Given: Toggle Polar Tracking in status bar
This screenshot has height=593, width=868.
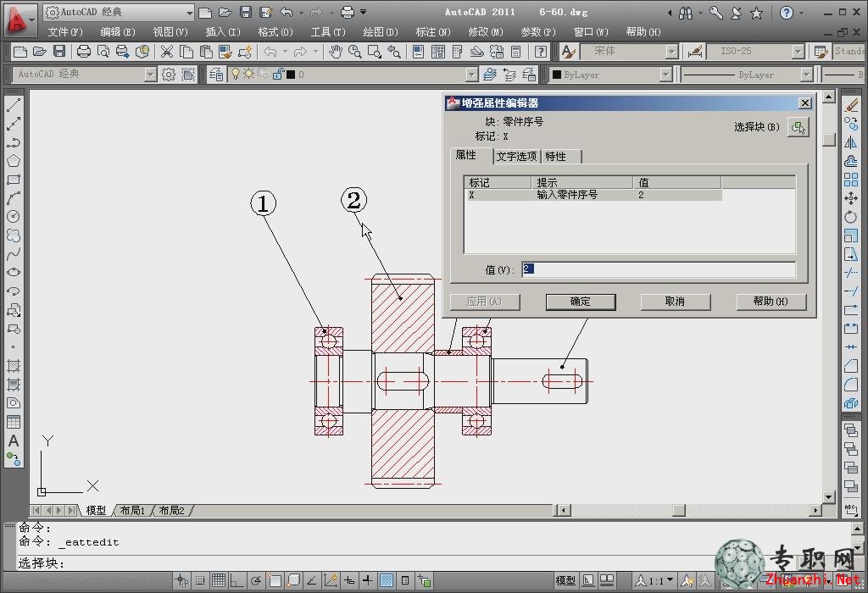Looking at the screenshot, I should (x=256, y=580).
